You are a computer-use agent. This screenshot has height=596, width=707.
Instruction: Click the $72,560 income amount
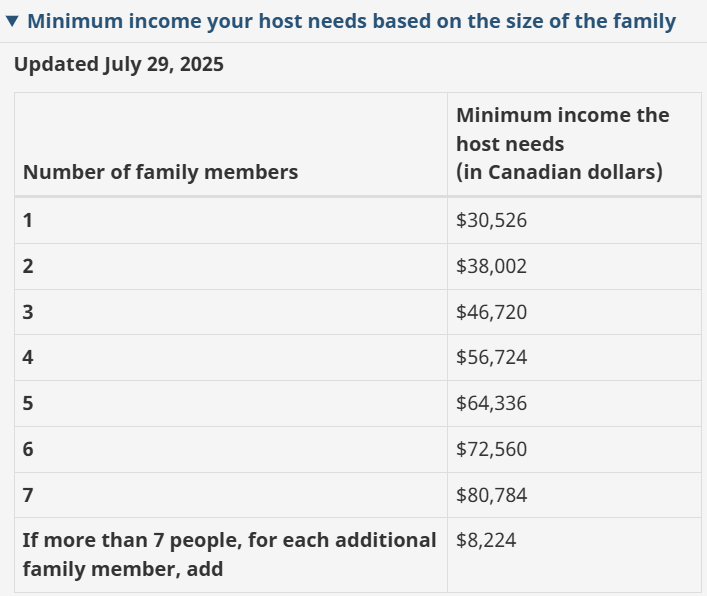(491, 449)
